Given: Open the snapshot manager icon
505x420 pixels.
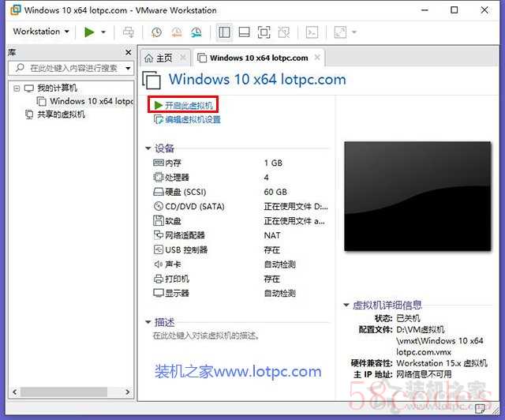Looking at the screenshot, I should pyautogui.click(x=196, y=32).
